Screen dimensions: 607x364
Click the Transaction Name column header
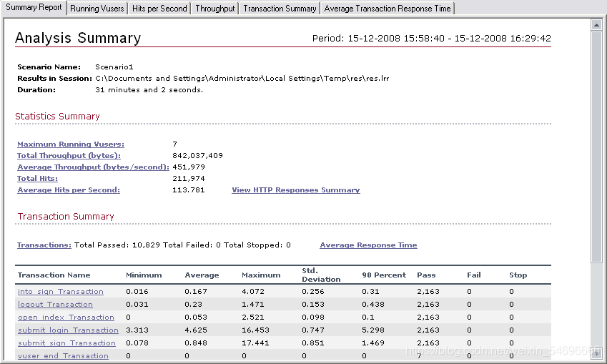tap(54, 275)
